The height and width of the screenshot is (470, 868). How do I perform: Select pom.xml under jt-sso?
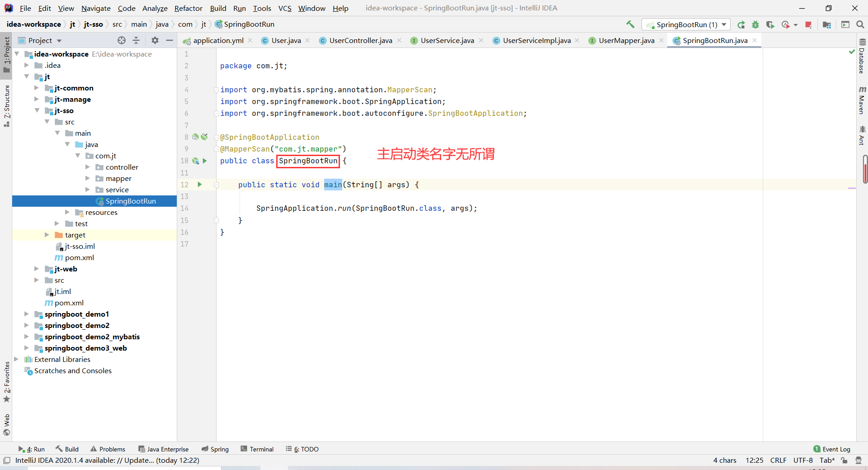[79, 257]
